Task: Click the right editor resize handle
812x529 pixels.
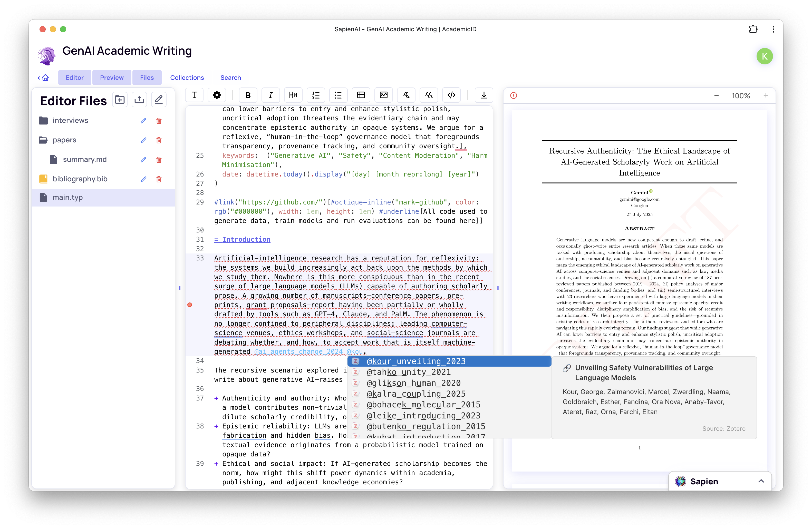Action: [x=498, y=288]
